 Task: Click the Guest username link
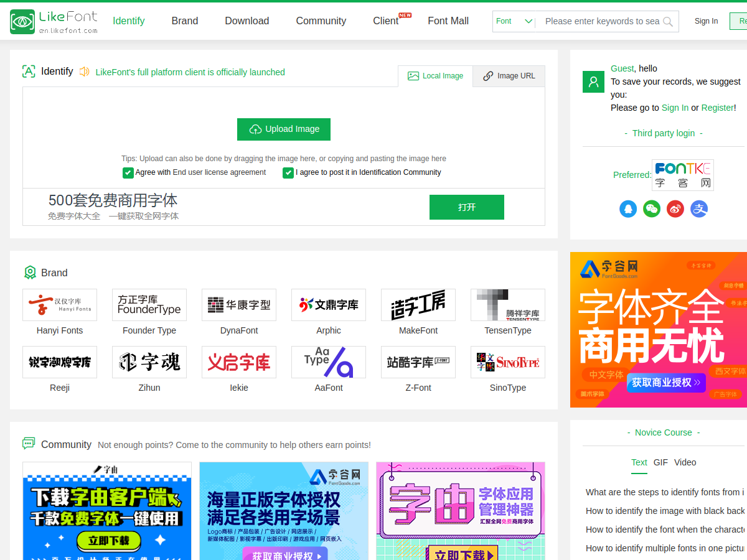pyautogui.click(x=622, y=68)
